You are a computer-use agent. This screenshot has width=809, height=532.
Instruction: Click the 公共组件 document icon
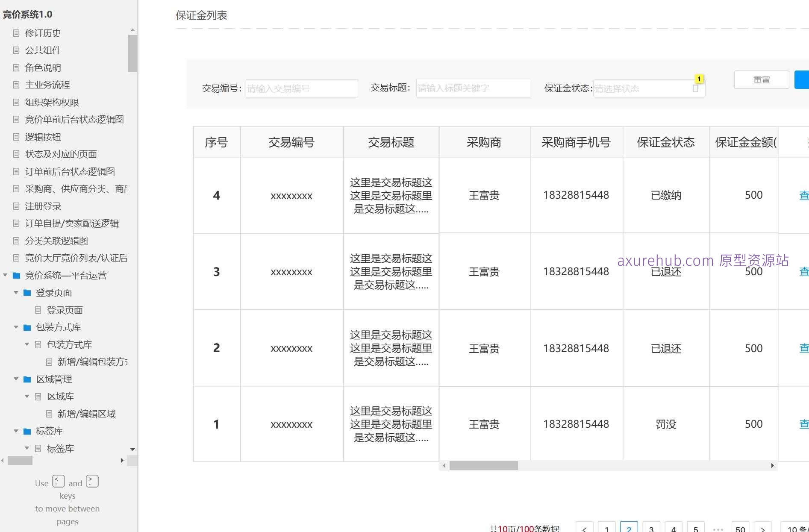16,50
